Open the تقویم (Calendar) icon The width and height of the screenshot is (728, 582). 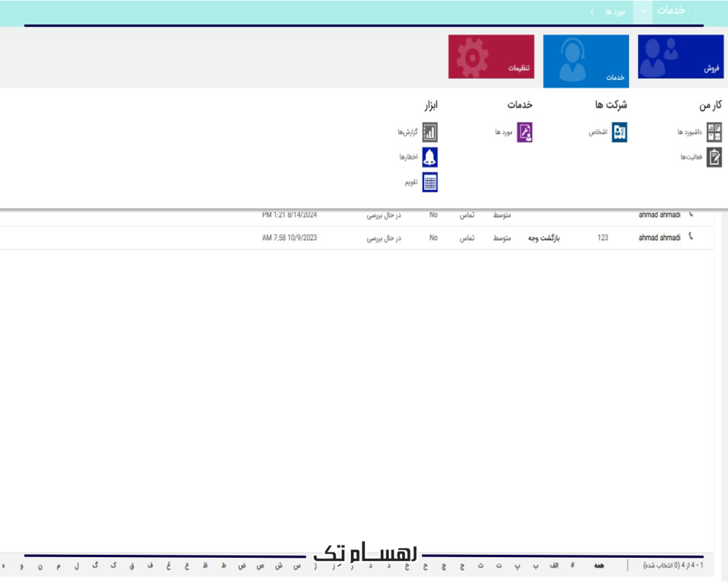[x=430, y=182]
